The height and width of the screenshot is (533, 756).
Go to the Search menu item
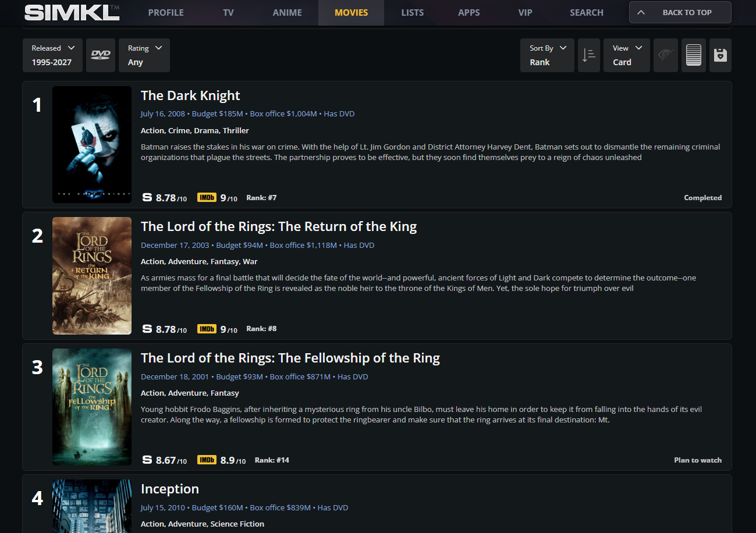click(586, 12)
